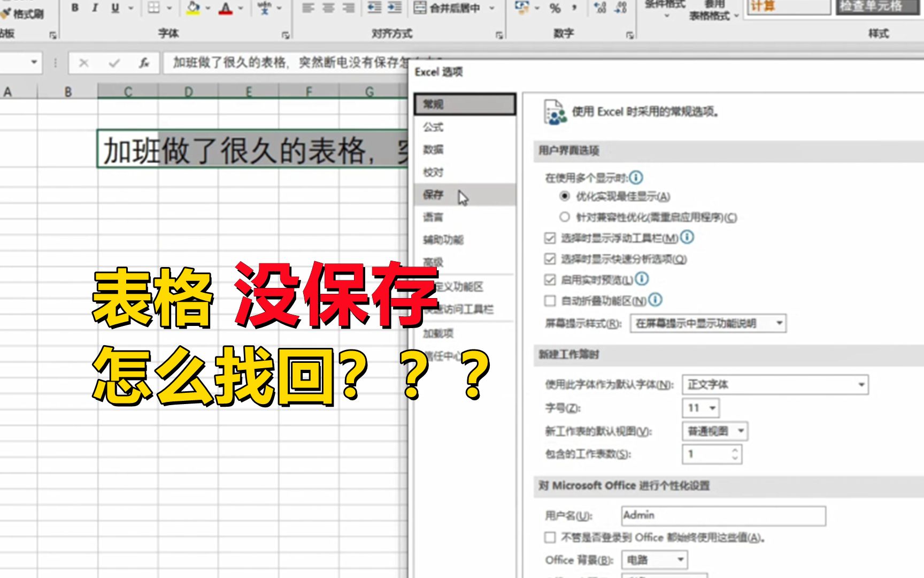924x578 pixels.
Task: Increase decimal places
Action: coord(600,7)
